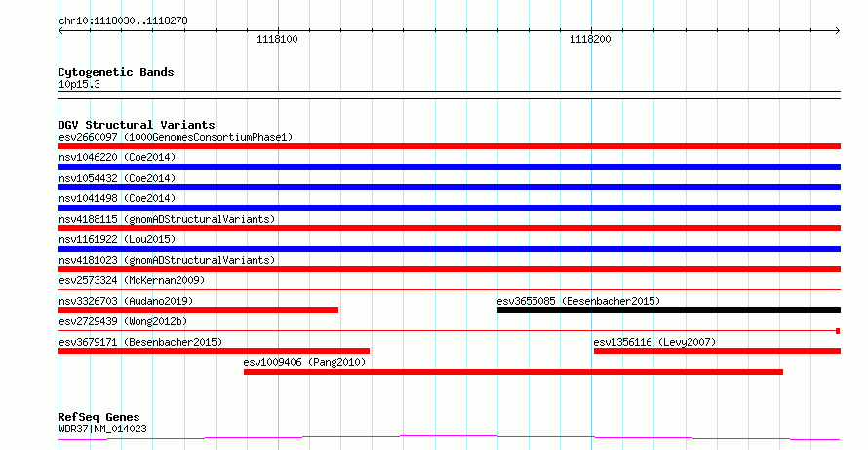Click the left arrowhead of the ruler
Viewport: 868px width, 450px height.
point(60,31)
